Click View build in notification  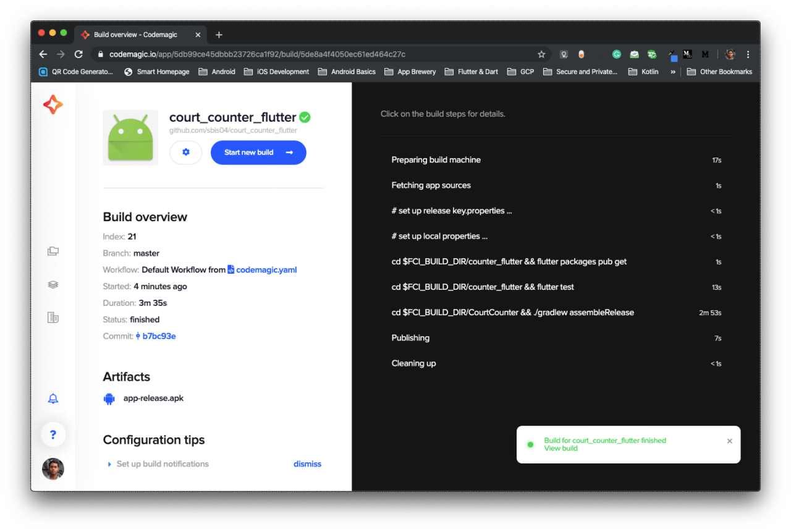coord(560,449)
